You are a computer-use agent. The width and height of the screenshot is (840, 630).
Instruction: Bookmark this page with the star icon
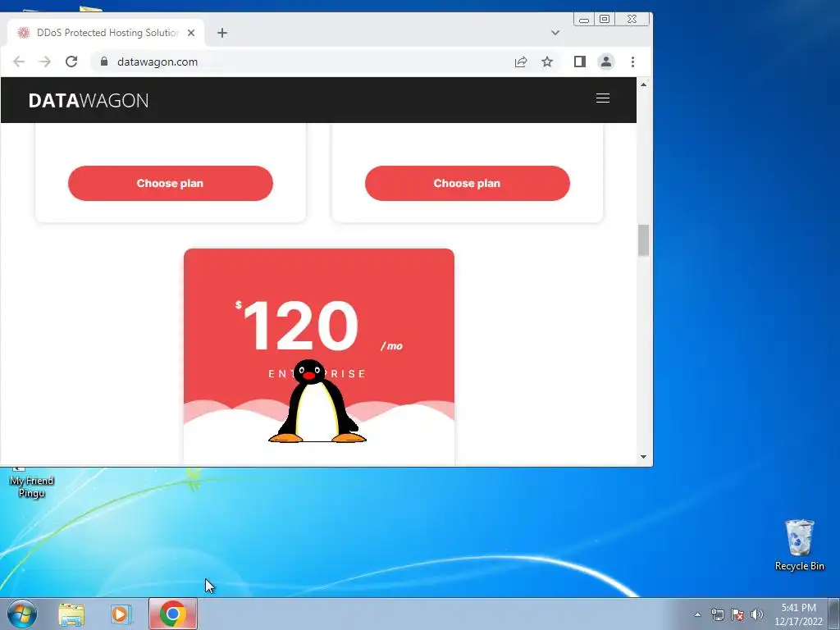[547, 62]
